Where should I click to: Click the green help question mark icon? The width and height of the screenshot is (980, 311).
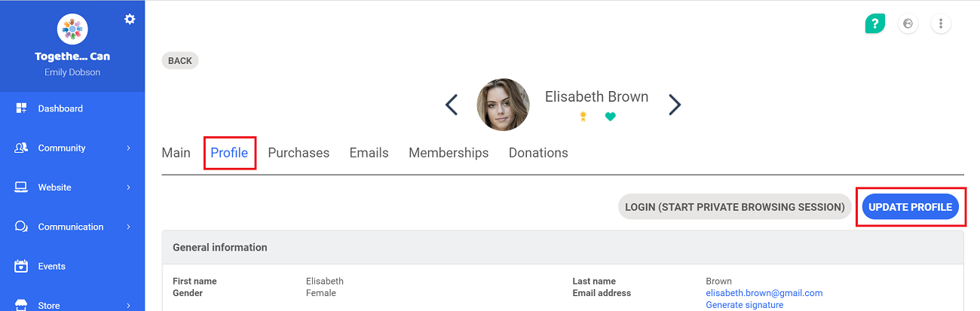point(874,23)
